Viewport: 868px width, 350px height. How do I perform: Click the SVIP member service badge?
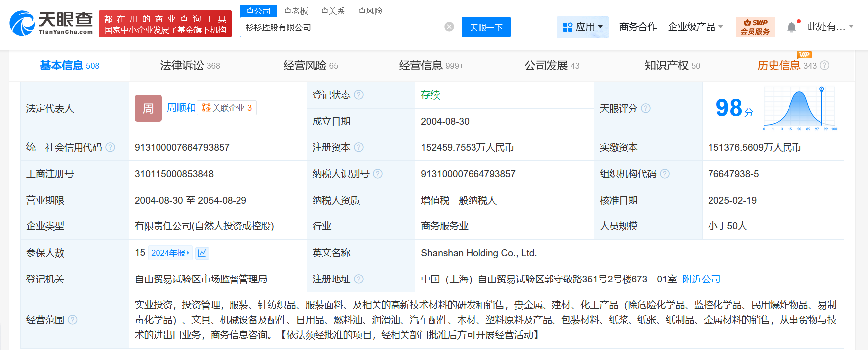pos(755,27)
